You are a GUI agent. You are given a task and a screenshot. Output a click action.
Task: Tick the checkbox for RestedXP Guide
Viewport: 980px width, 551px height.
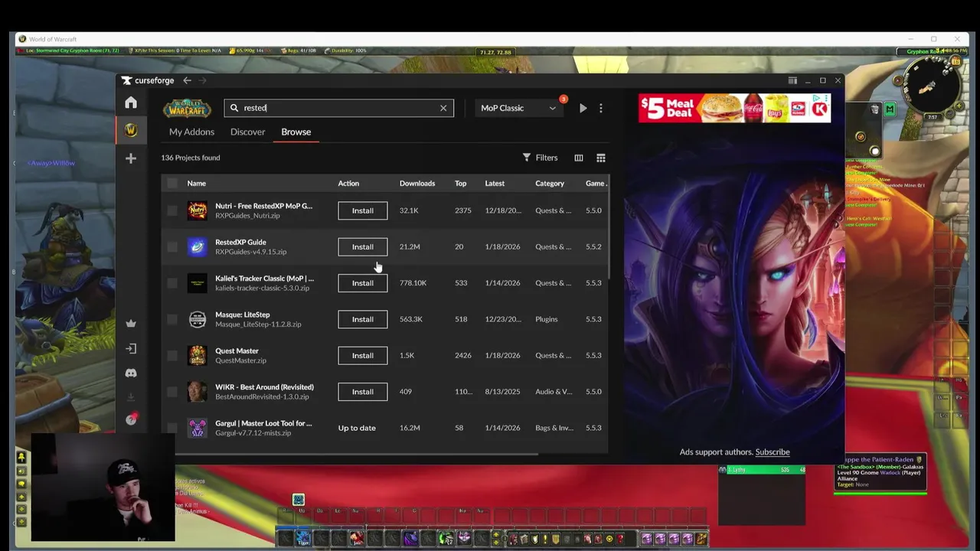[x=171, y=246]
